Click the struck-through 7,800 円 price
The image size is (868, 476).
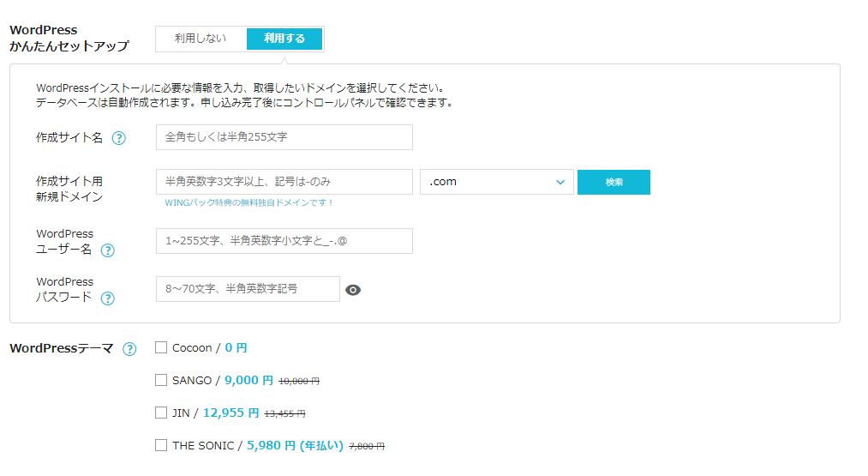click(x=367, y=447)
